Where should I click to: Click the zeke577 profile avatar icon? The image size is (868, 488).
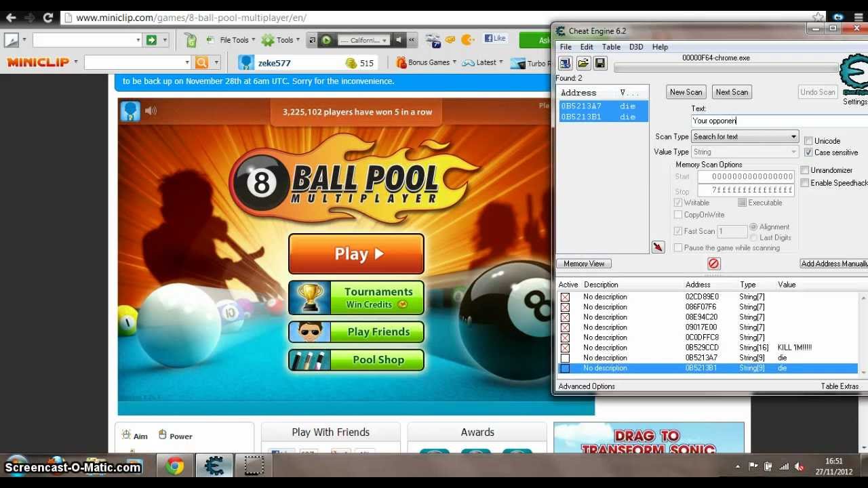(x=246, y=63)
